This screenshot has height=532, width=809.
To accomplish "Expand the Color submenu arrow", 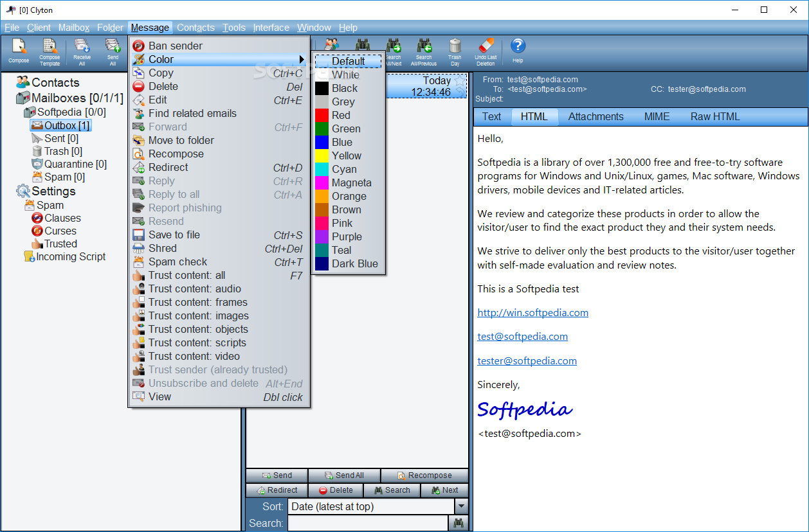I will 302,59.
